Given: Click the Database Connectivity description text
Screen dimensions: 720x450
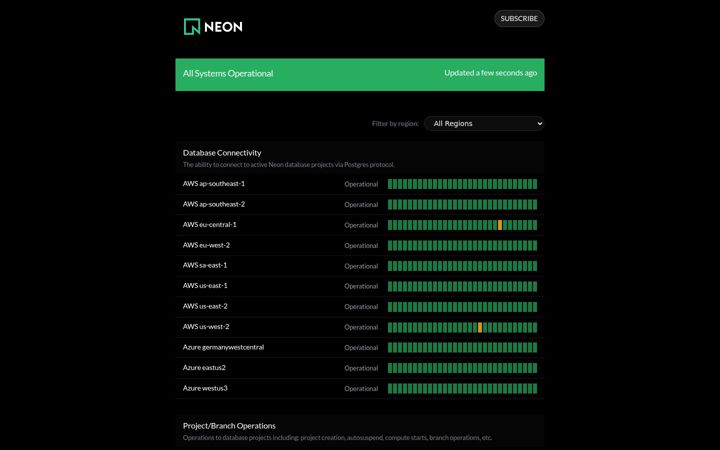Looking at the screenshot, I should [x=288, y=164].
